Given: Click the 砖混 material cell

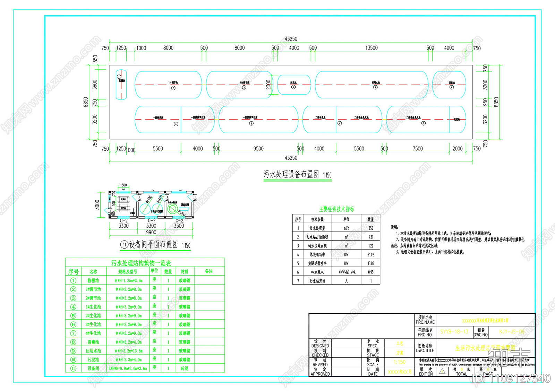Looking at the screenshot, I should [185, 368].
